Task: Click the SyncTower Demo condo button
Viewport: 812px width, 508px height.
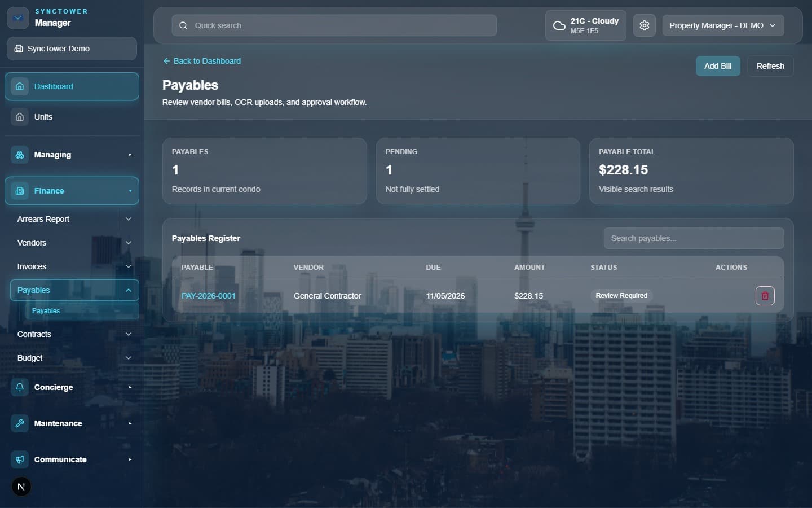Action: 72,49
